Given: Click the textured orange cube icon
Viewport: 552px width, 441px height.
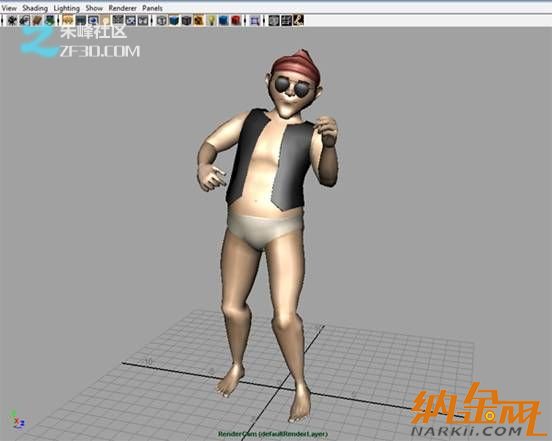Looking at the screenshot, I should [x=199, y=20].
